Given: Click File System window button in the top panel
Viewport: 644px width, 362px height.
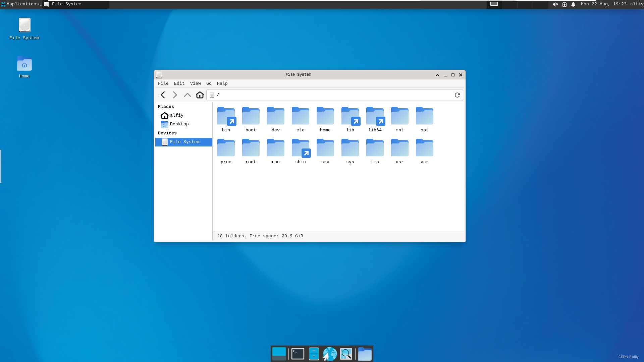Looking at the screenshot, I should tap(76, 4).
